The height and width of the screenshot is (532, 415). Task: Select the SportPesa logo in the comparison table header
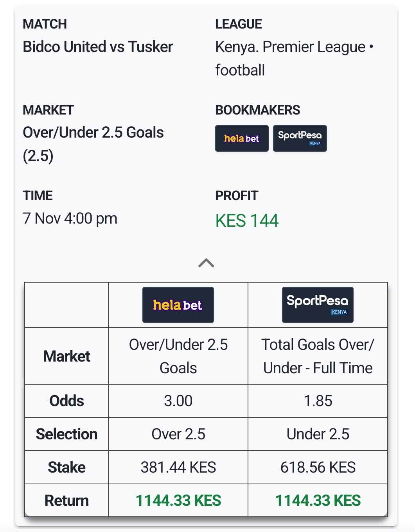click(318, 305)
